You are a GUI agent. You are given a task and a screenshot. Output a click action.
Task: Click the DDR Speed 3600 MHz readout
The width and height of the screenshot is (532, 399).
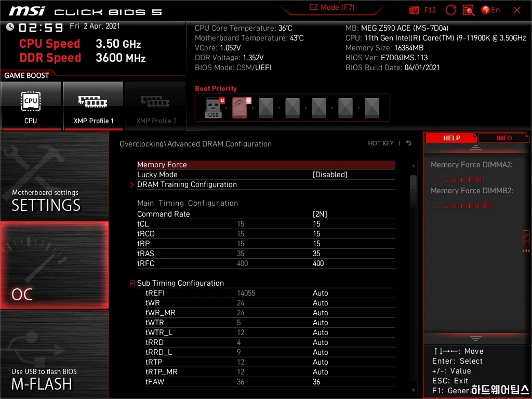(83, 58)
